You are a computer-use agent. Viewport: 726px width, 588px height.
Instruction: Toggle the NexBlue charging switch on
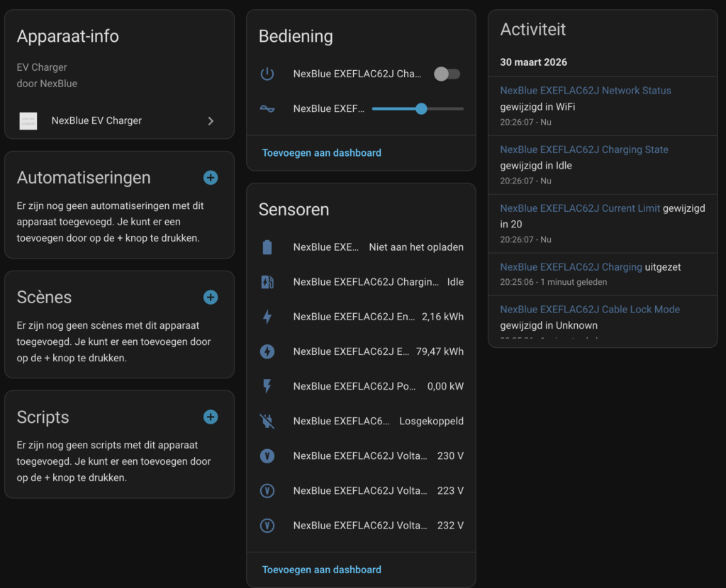(447, 74)
